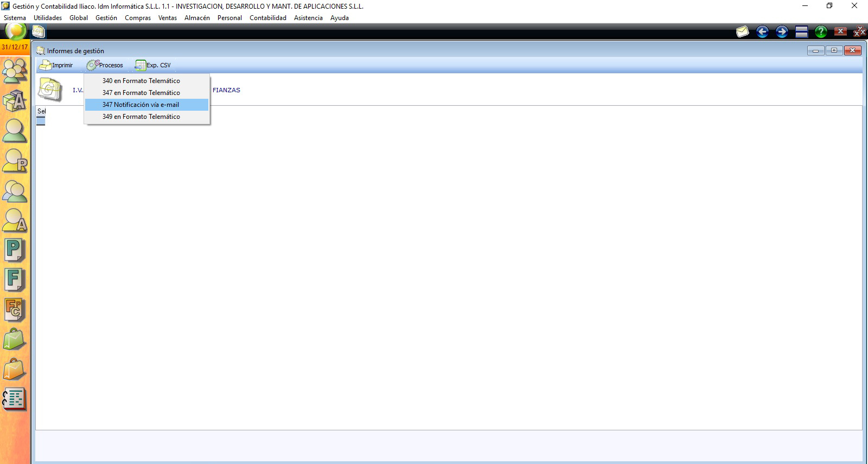Maximize the Informes de gestión window
This screenshot has width=868, height=464.
click(x=834, y=50)
